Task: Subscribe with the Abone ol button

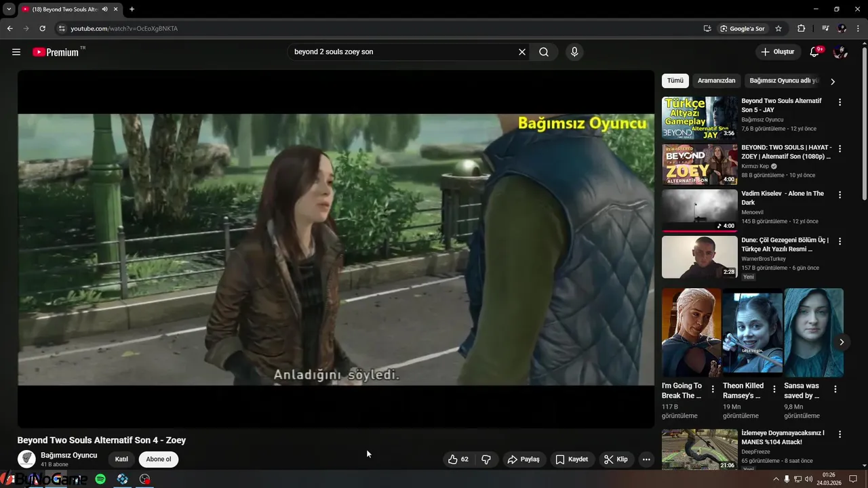Action: tap(159, 459)
